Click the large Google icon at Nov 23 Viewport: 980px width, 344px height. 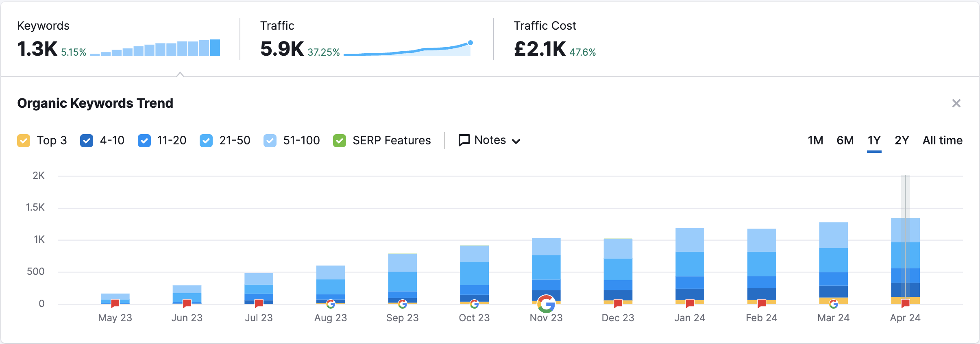[x=546, y=303]
